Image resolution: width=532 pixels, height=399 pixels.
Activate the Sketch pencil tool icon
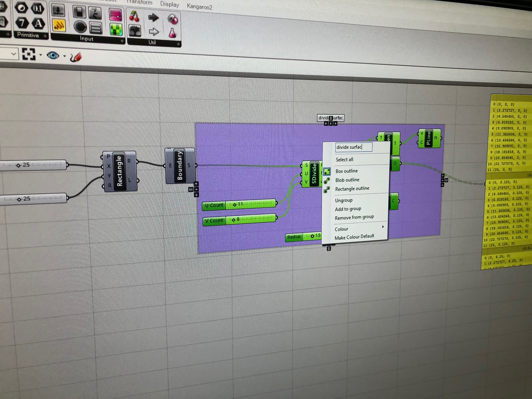[76, 57]
